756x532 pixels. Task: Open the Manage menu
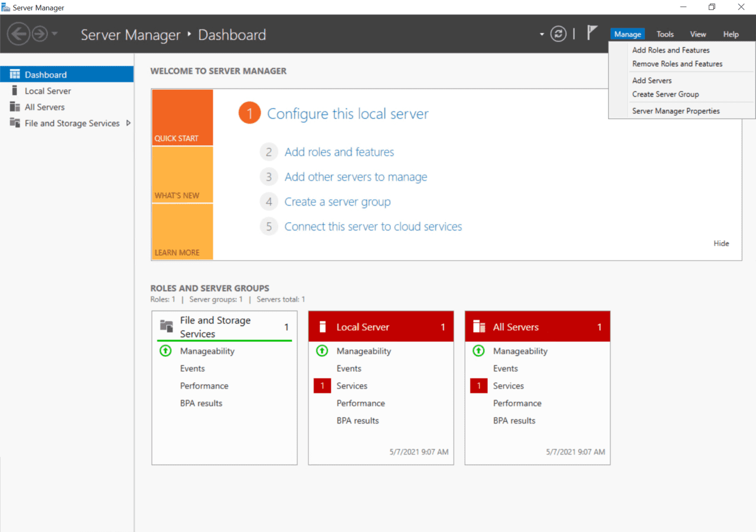coord(627,34)
